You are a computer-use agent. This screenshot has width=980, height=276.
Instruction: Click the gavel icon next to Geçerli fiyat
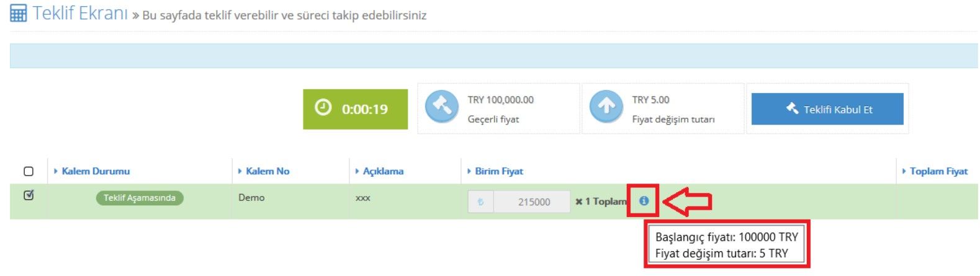tap(441, 106)
